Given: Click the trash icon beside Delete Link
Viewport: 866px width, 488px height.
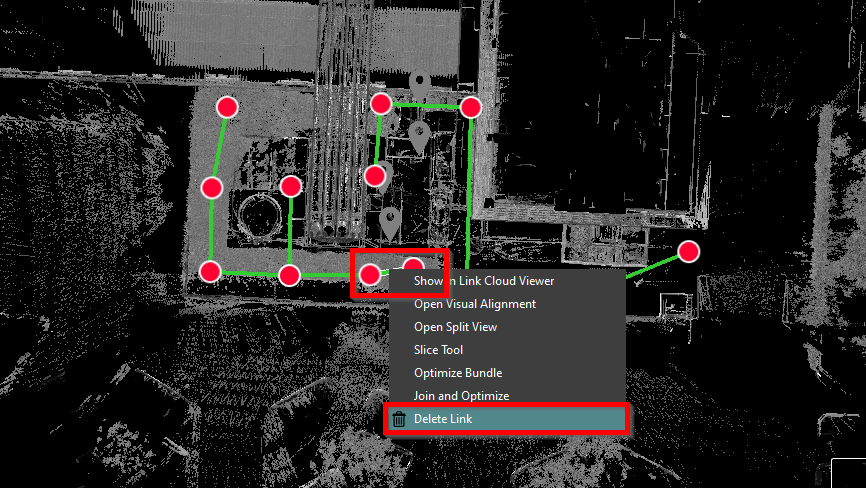Looking at the screenshot, I should pyautogui.click(x=399, y=419).
